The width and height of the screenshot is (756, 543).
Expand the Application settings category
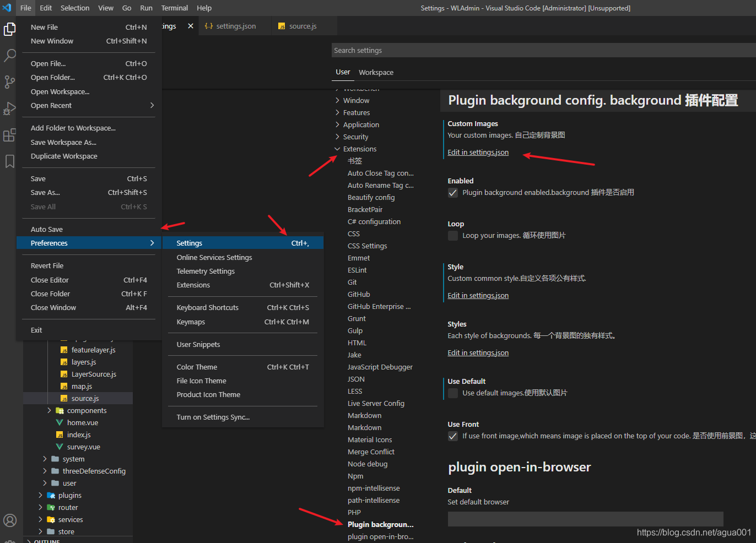coord(337,124)
